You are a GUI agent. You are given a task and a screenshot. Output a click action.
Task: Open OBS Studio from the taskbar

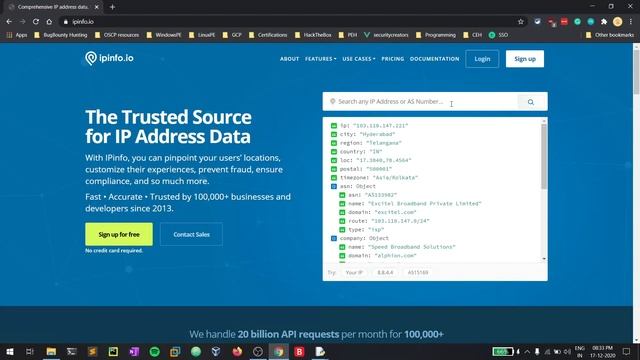258,351
